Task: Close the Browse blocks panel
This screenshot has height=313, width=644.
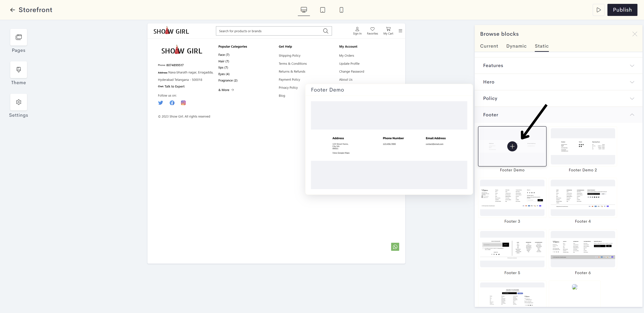Action: [634, 34]
